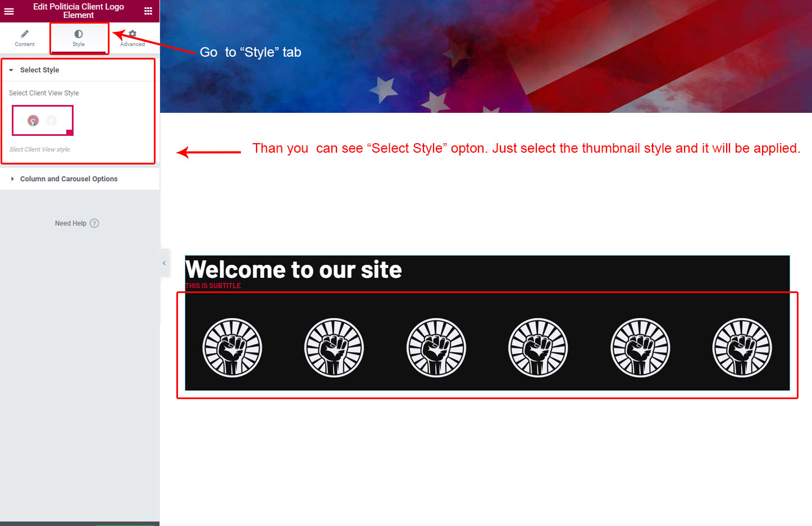812x526 pixels.
Task: Expand Column and Carousel Options
Action: pos(69,179)
